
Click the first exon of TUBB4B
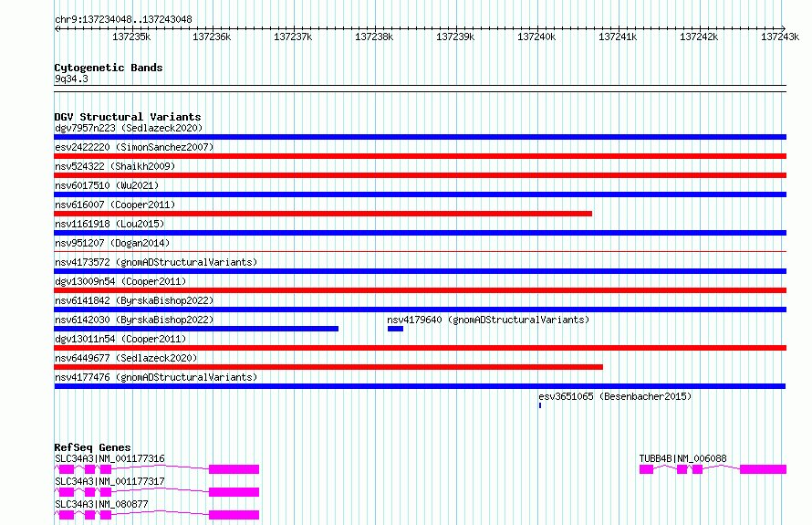tap(646, 469)
